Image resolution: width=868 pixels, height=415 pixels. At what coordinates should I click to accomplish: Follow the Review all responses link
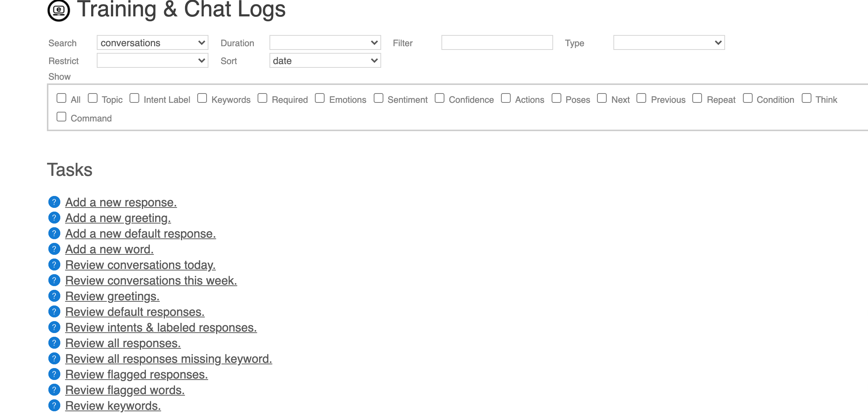click(123, 343)
